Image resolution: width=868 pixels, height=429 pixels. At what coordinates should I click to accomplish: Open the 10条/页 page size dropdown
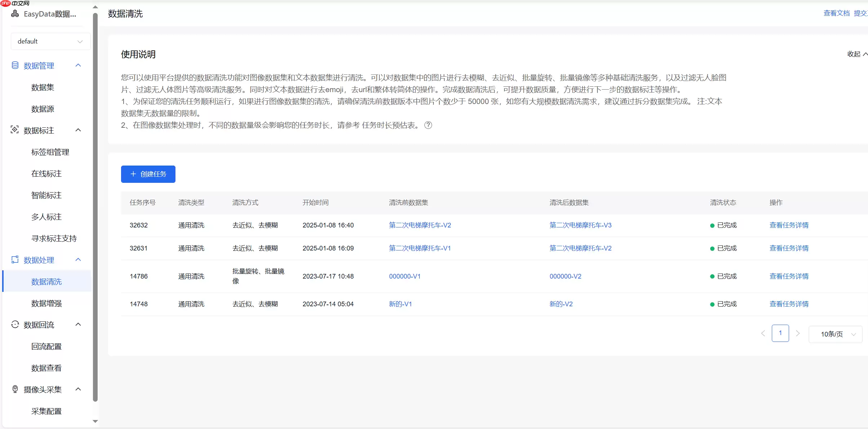(x=835, y=334)
